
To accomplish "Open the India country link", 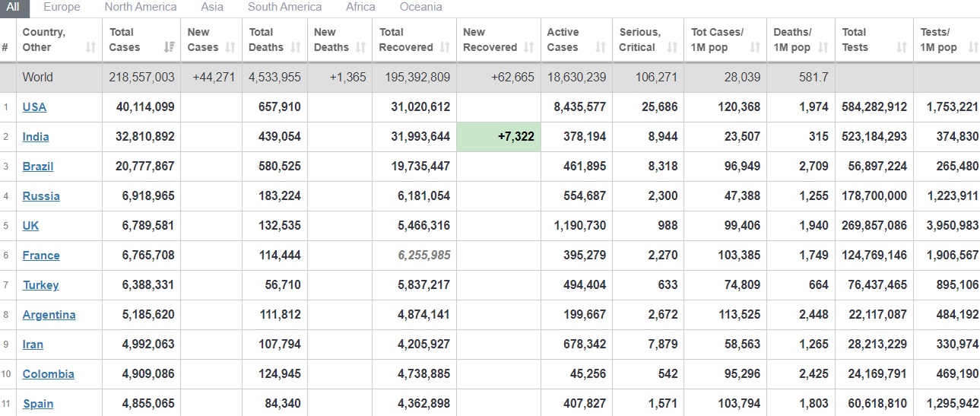I will [x=36, y=137].
